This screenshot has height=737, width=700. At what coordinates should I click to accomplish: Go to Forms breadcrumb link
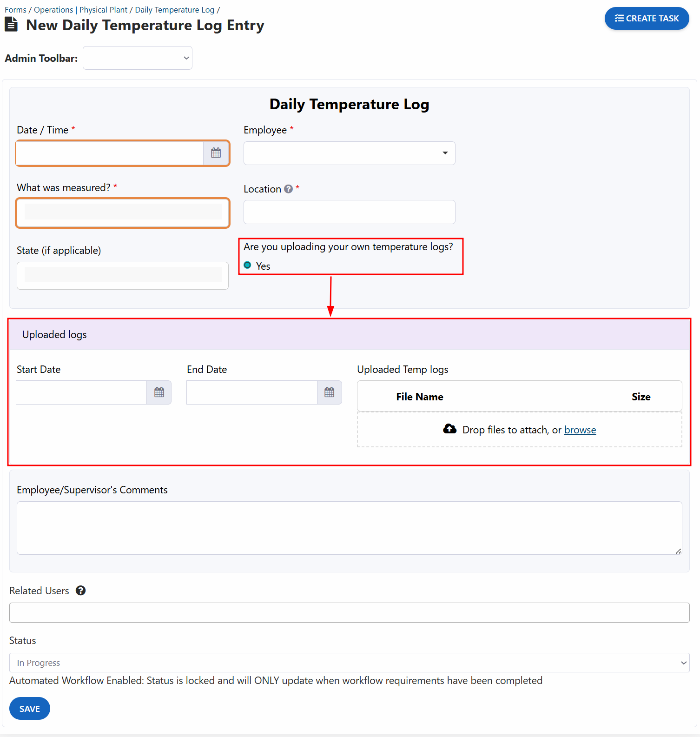pyautogui.click(x=15, y=10)
